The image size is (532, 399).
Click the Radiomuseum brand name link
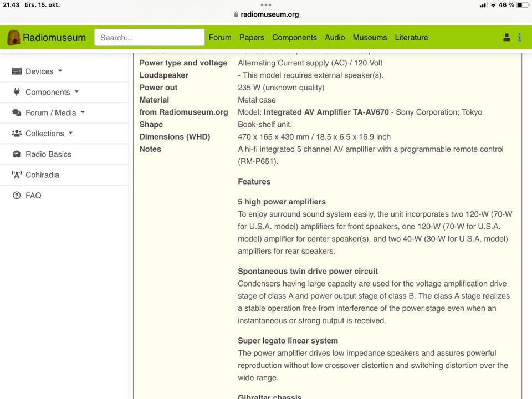pos(54,37)
